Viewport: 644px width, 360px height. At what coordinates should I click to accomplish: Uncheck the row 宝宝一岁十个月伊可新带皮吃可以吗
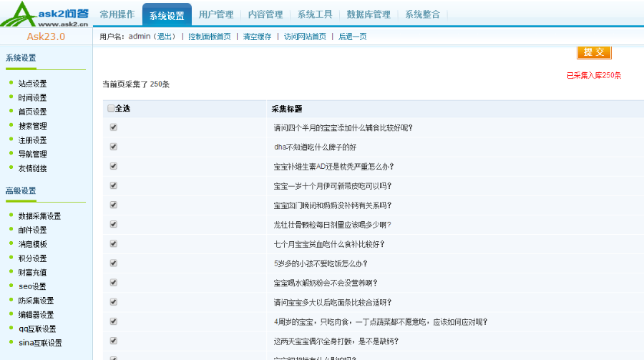[x=114, y=185]
